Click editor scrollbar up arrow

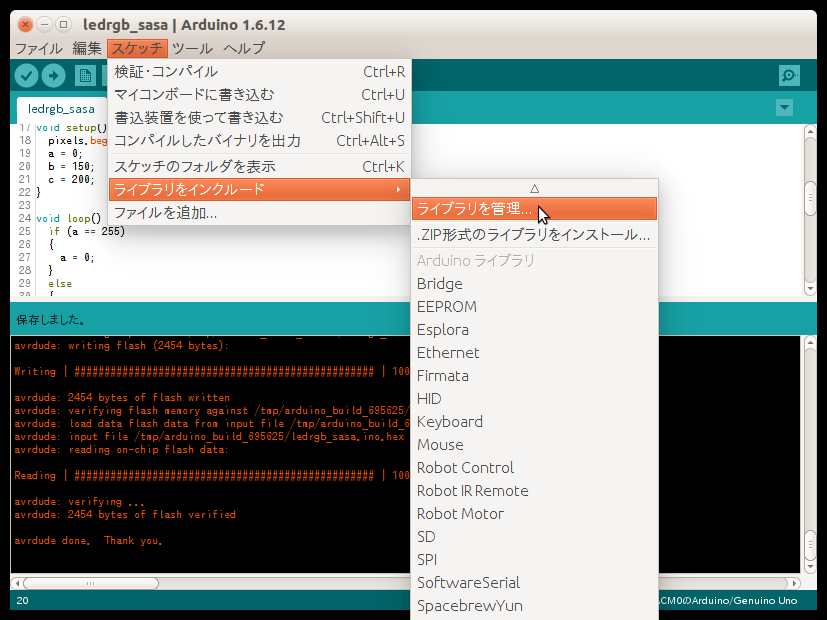(811, 131)
